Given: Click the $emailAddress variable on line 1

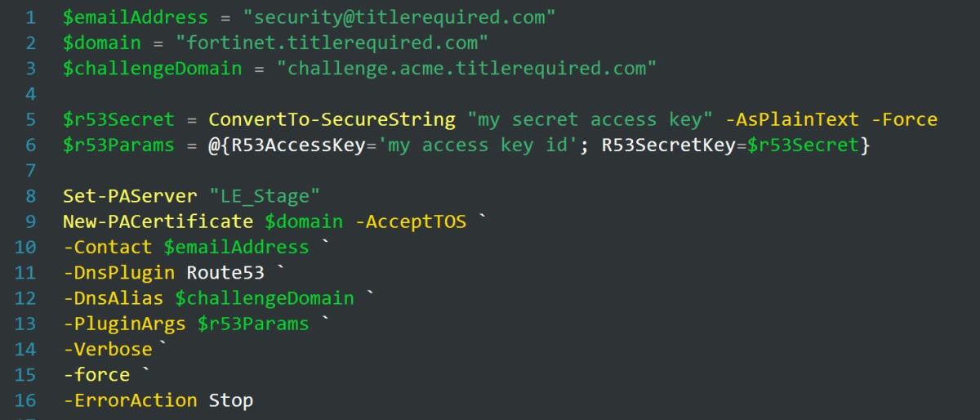Looking at the screenshot, I should pyautogui.click(x=136, y=16).
